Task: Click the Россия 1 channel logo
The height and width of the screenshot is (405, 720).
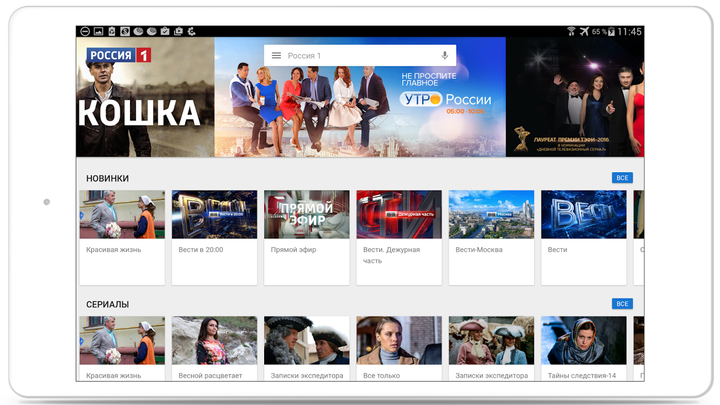Action: [x=117, y=56]
